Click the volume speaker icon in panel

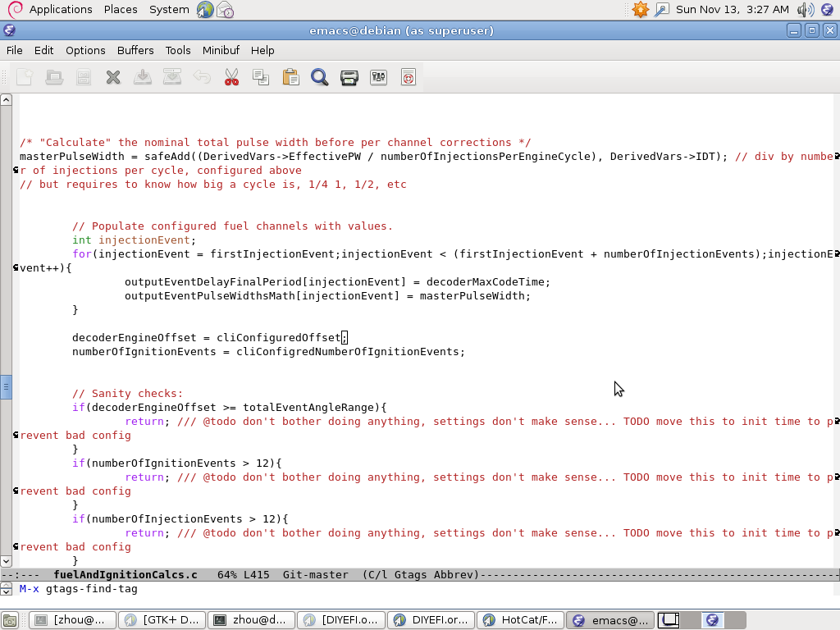coord(805,9)
